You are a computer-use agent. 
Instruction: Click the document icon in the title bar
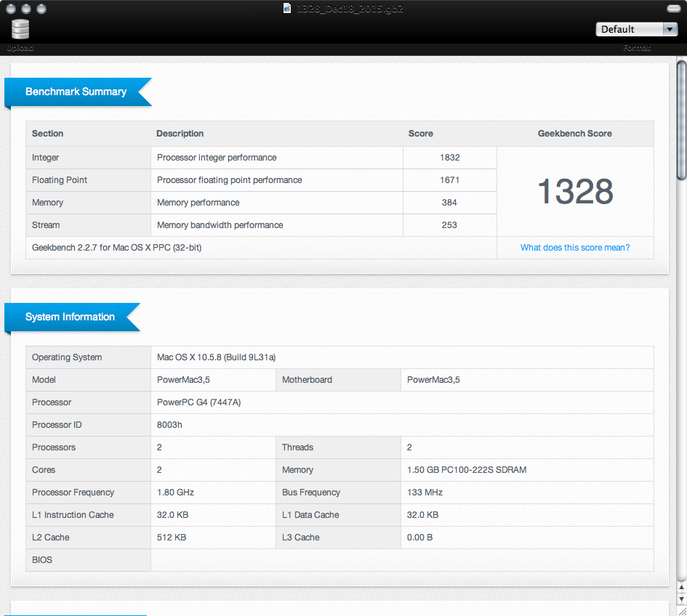287,8
